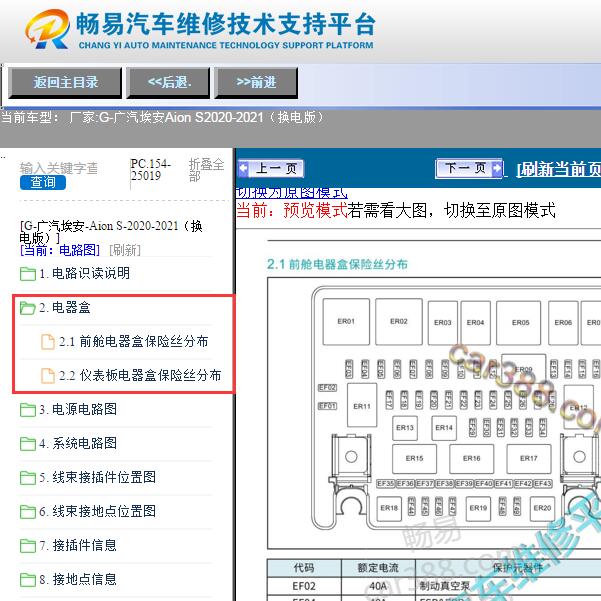Click folder icon of 4. 系统电路图
Image resolution: width=601 pixels, height=601 pixels.
[28, 444]
